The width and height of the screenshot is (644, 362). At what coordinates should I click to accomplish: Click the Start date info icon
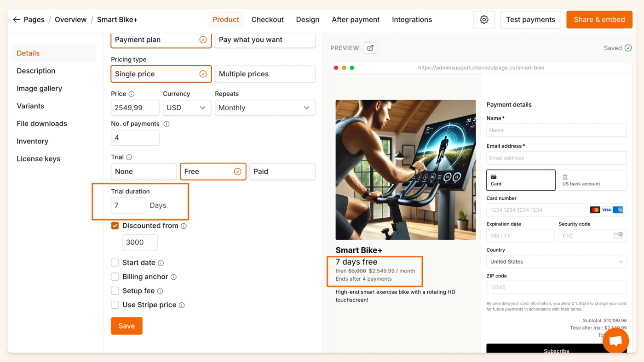[x=161, y=263]
